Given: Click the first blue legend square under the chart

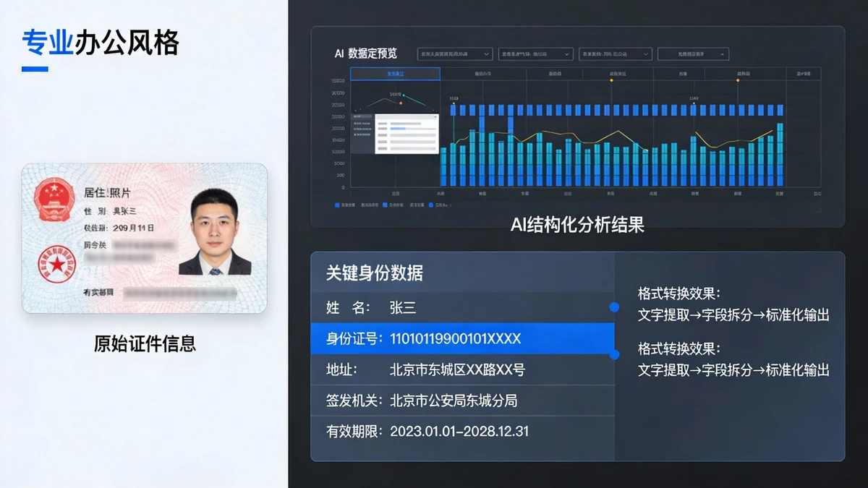Looking at the screenshot, I should 337,205.
